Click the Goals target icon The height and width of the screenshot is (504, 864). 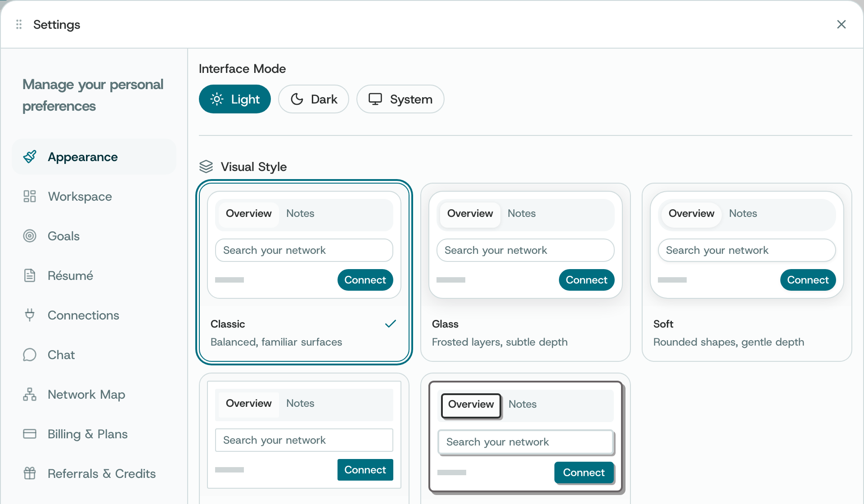click(x=30, y=236)
